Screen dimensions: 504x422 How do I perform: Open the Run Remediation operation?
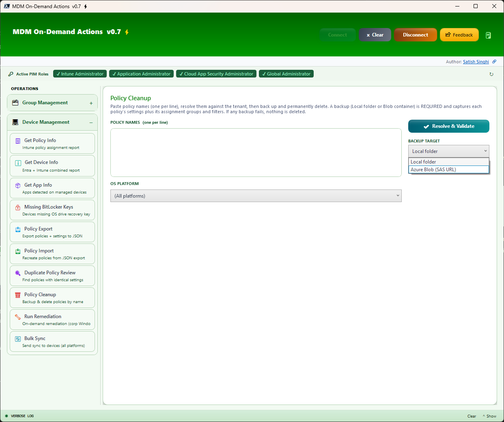pyautogui.click(x=52, y=320)
